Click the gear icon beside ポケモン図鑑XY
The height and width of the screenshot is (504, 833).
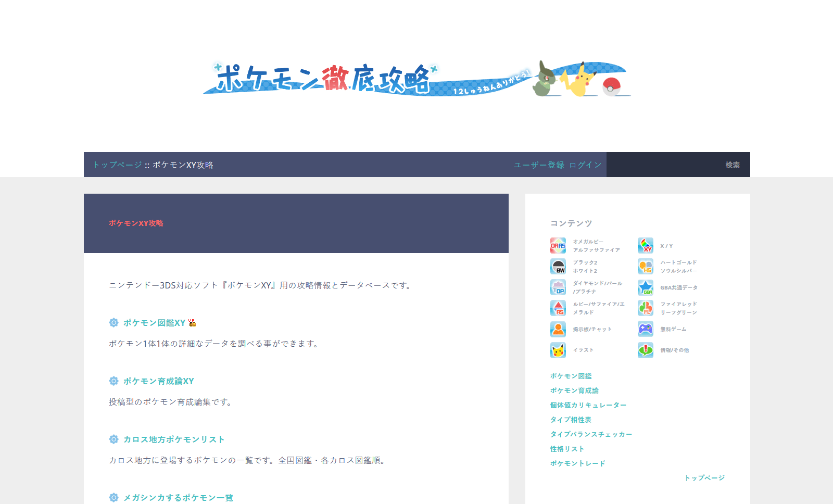pos(113,323)
